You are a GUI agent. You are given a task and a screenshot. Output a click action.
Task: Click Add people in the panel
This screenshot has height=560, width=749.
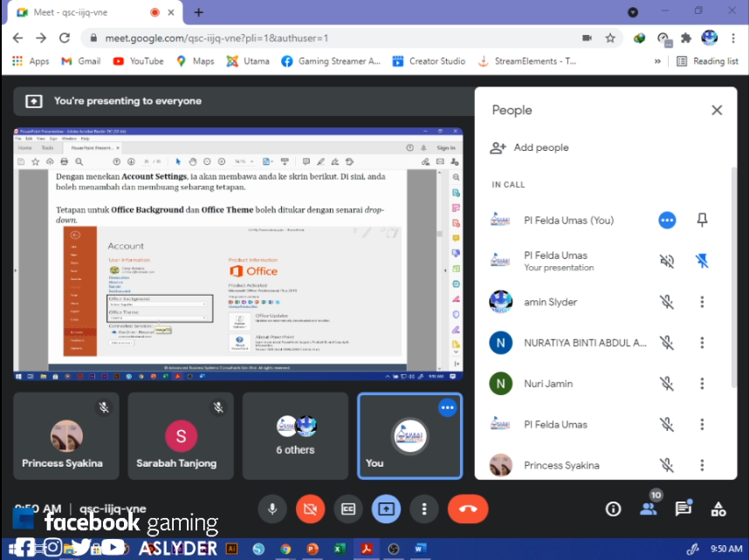tap(530, 147)
